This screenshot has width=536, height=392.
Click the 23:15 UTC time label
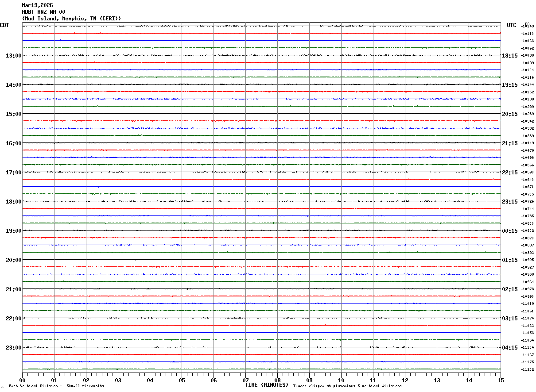pyautogui.click(x=510, y=202)
